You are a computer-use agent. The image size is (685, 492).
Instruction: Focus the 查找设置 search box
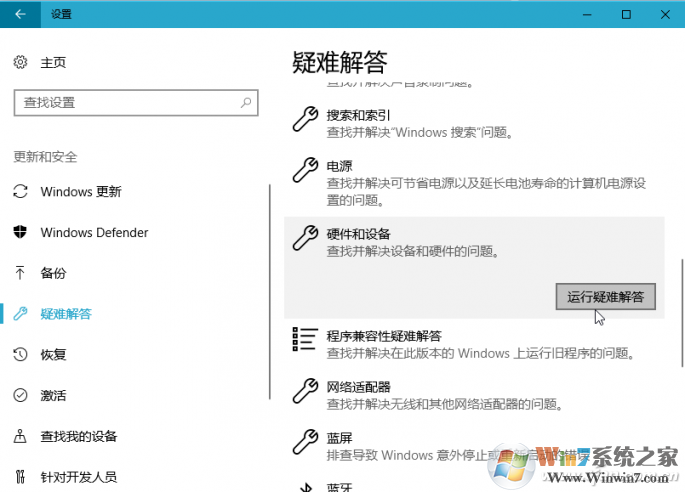(x=136, y=103)
